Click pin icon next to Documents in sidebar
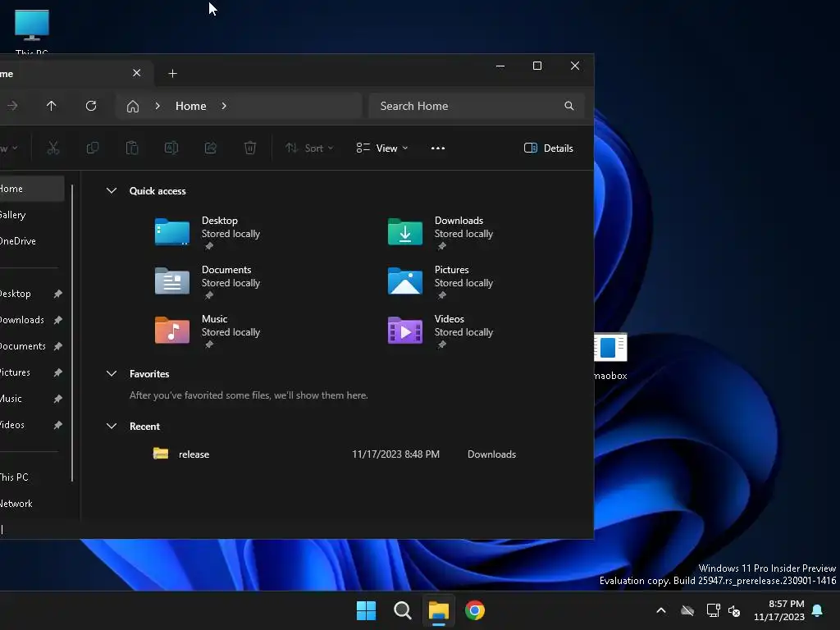 pos(58,346)
